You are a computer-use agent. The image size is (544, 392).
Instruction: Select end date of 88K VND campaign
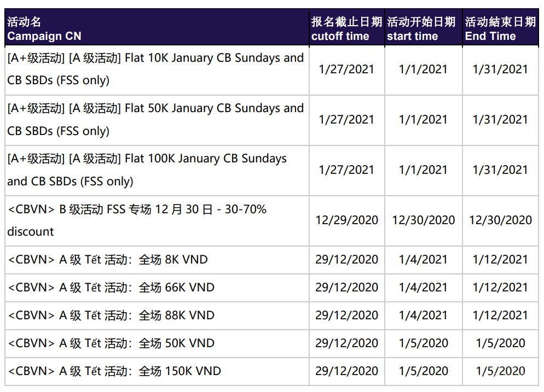tap(500, 315)
